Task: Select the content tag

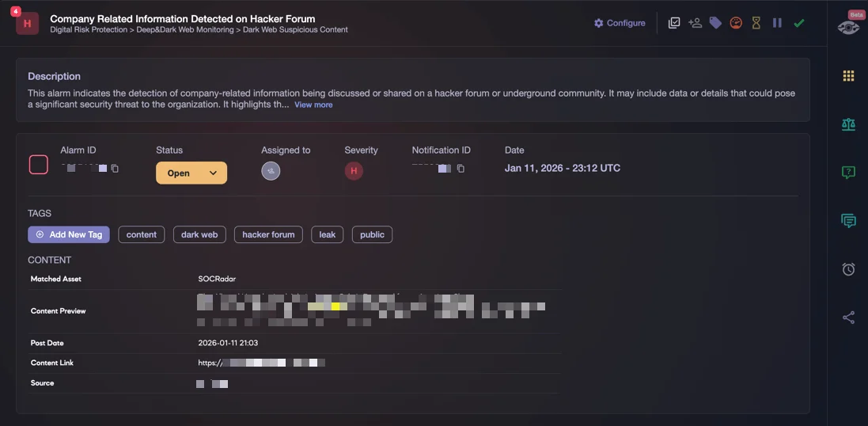Action: point(141,234)
